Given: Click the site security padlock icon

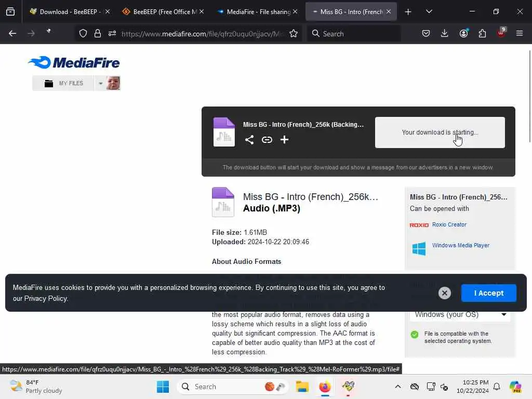Looking at the screenshot, I should pos(98,34).
